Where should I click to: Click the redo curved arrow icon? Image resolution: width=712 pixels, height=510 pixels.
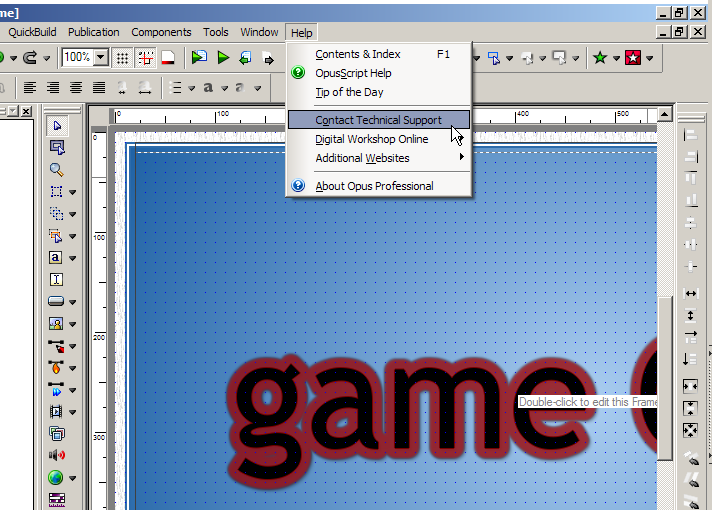(x=30, y=58)
